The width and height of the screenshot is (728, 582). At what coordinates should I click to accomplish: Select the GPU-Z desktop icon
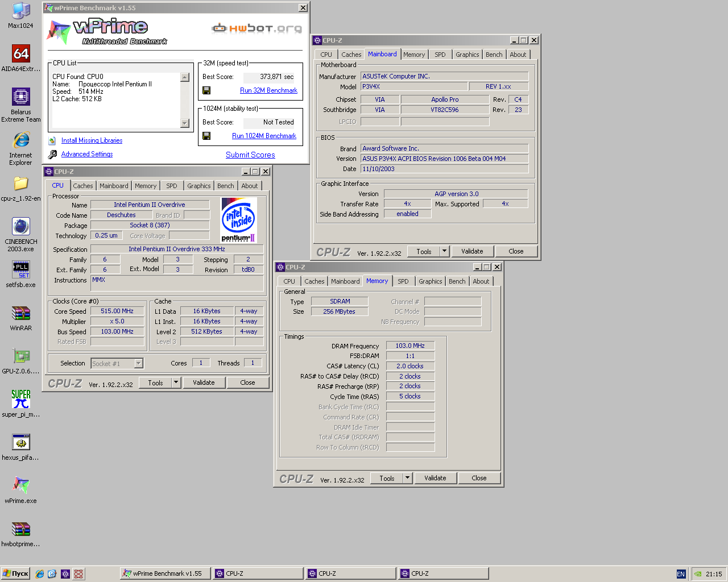click(20, 361)
